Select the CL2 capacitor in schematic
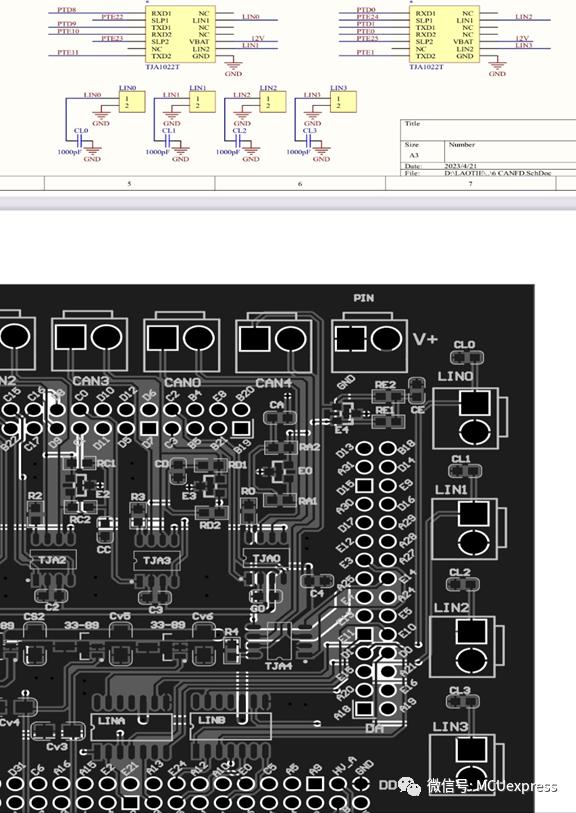Viewport: 576px width, 813px height. pyautogui.click(x=239, y=140)
